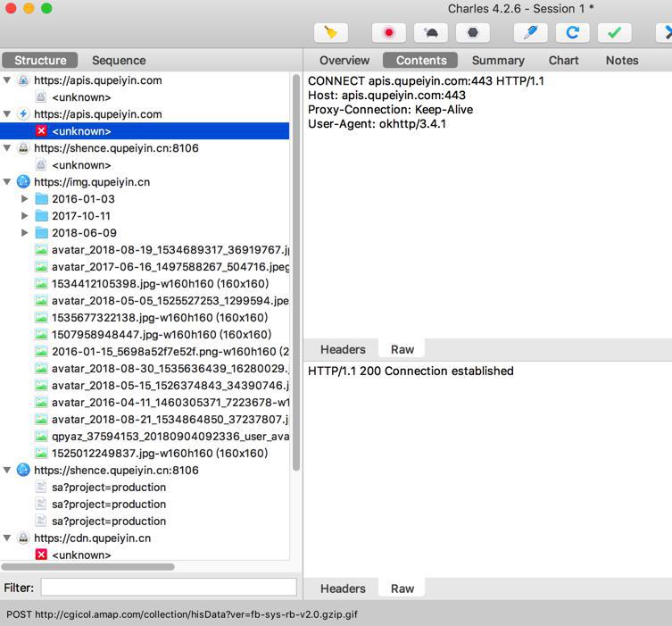Image resolution: width=672 pixels, height=626 pixels.
Task: Expand the 2018-06-09 folder
Action: click(x=24, y=233)
